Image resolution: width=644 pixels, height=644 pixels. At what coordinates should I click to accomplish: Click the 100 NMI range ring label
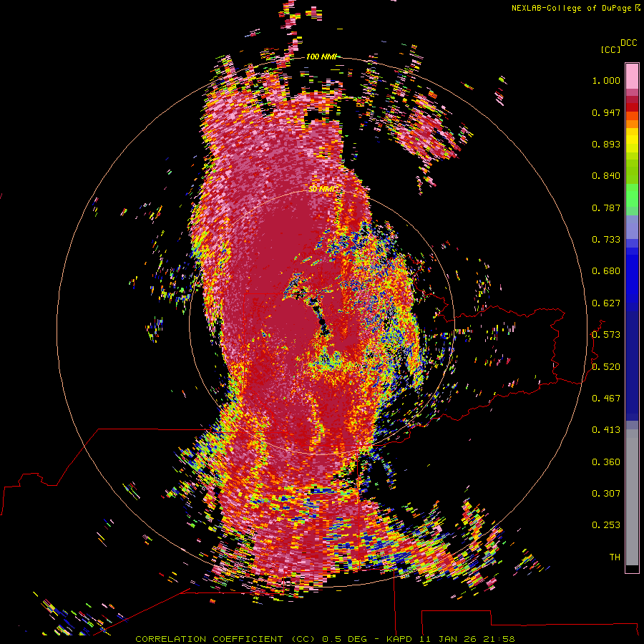pos(321,57)
